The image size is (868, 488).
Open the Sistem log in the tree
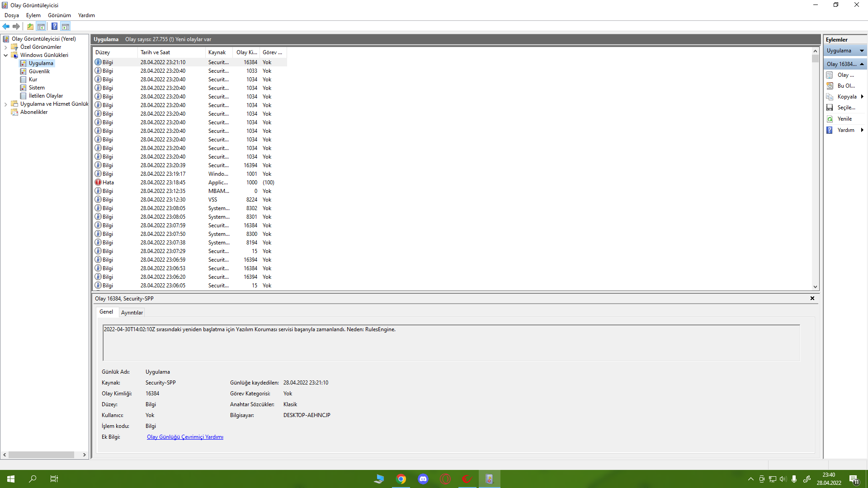37,88
